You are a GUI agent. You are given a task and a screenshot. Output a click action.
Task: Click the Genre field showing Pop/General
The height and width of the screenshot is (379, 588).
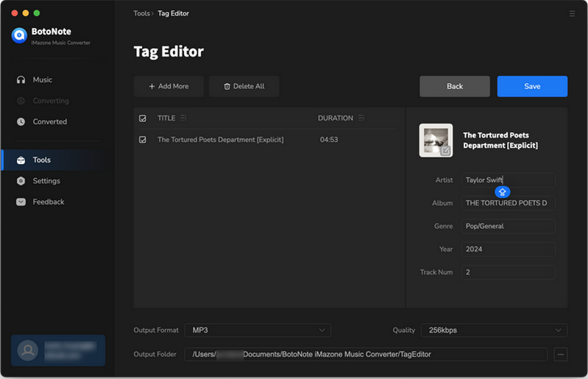508,227
